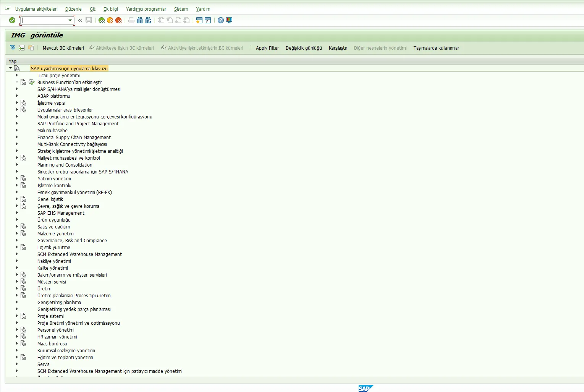Click the green Back arrow icon

click(x=102, y=20)
